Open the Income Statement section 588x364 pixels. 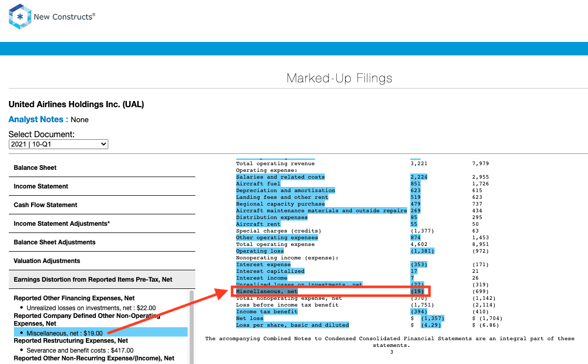tap(102, 186)
